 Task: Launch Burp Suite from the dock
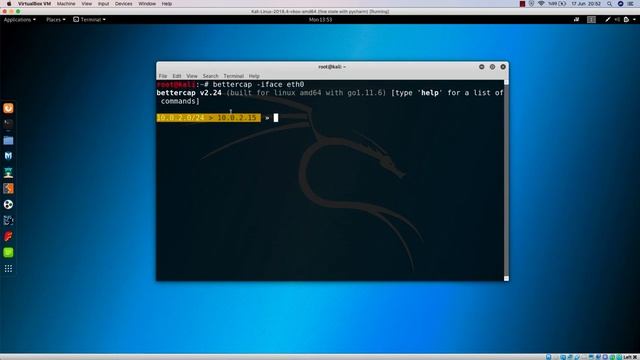coord(8,188)
